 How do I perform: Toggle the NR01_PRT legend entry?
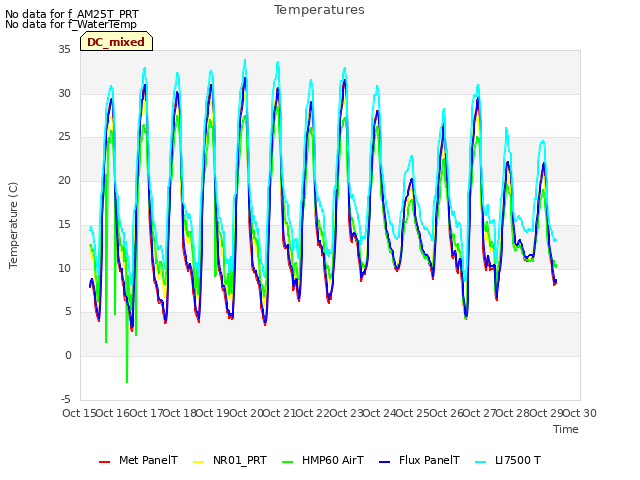[x=229, y=460]
